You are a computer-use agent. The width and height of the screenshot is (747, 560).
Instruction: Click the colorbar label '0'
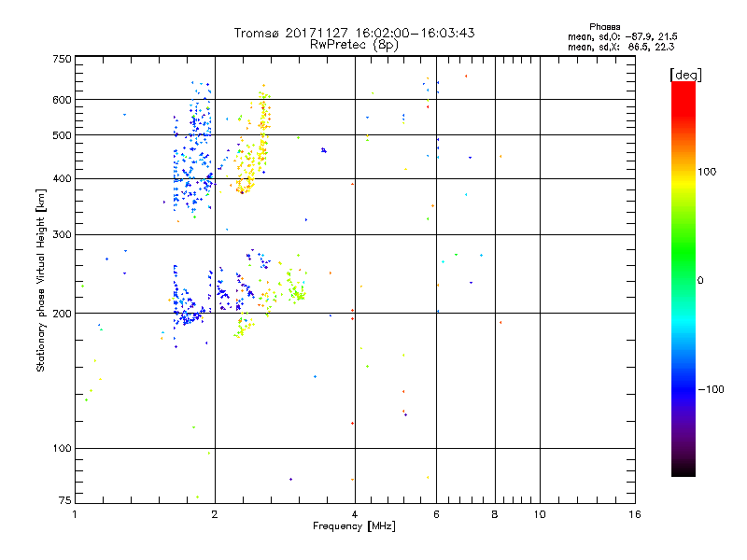[700, 281]
